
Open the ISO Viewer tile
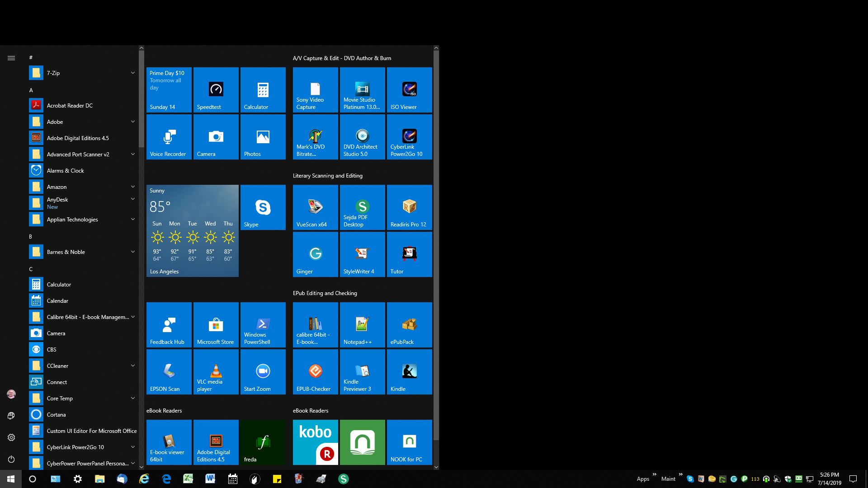tap(409, 90)
